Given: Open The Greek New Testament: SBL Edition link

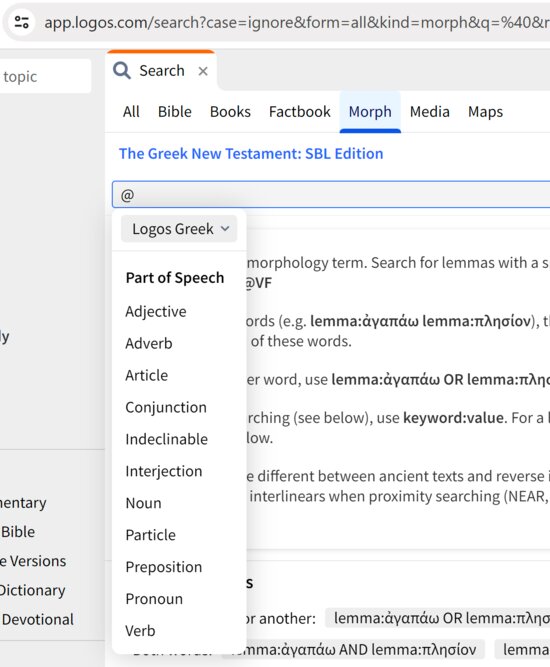Looking at the screenshot, I should [x=251, y=154].
